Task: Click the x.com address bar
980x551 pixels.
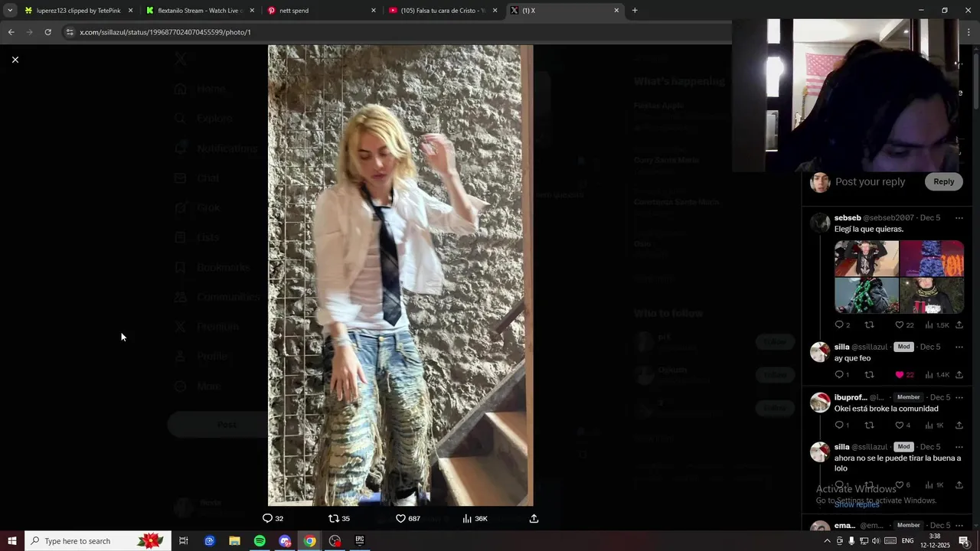Action: (x=398, y=32)
